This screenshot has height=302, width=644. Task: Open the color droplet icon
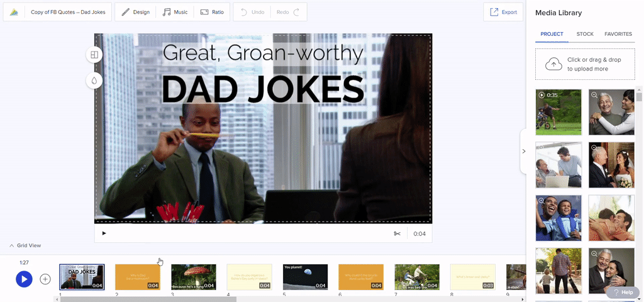point(94,81)
